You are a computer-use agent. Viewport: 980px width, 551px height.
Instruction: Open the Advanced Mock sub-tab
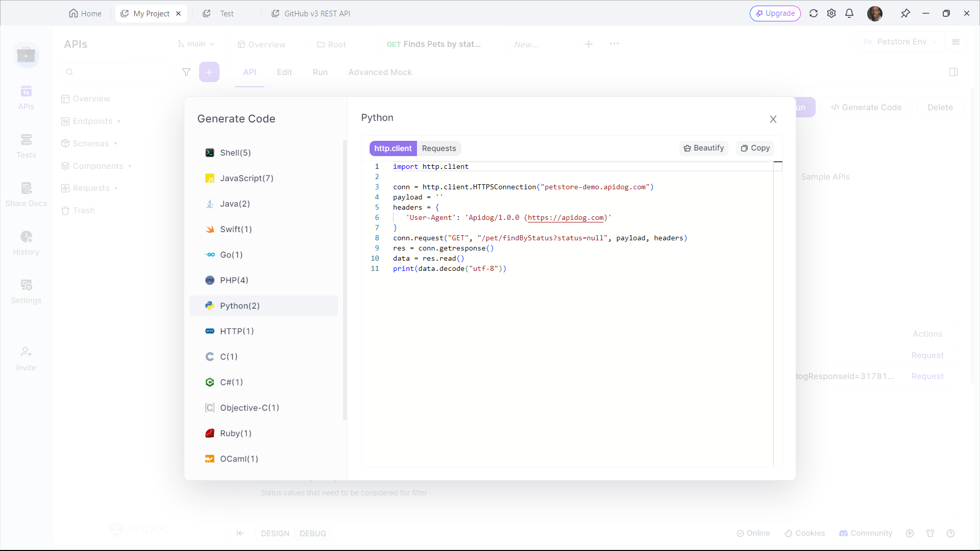(x=380, y=72)
